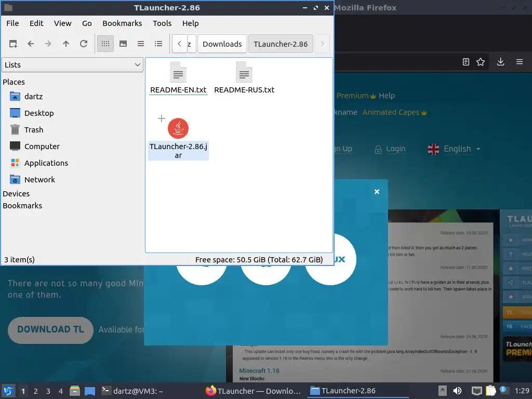Screen dimensions: 532x399
Task: Select the TLauncher-2.86.jar Java icon
Action: [x=178, y=128]
